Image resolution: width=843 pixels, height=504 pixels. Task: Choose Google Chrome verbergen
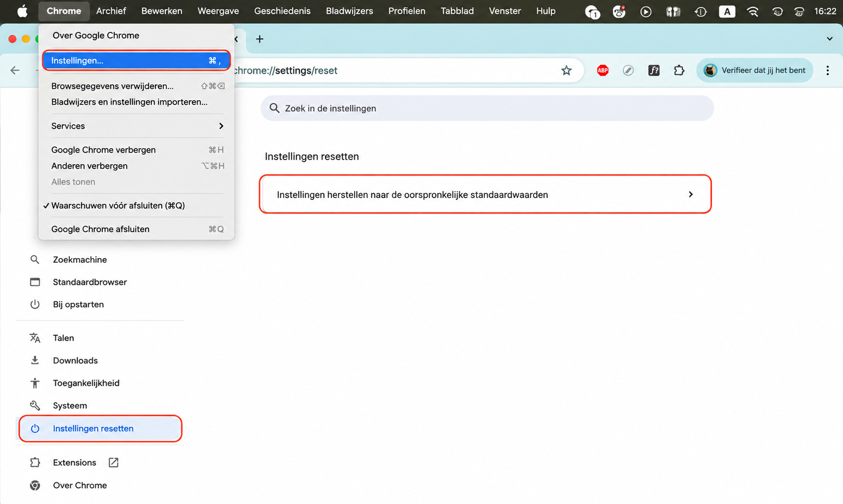coord(136,150)
